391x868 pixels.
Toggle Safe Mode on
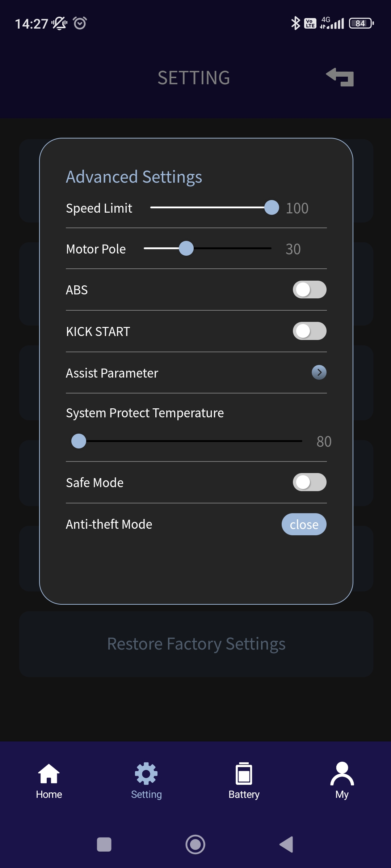click(x=310, y=482)
